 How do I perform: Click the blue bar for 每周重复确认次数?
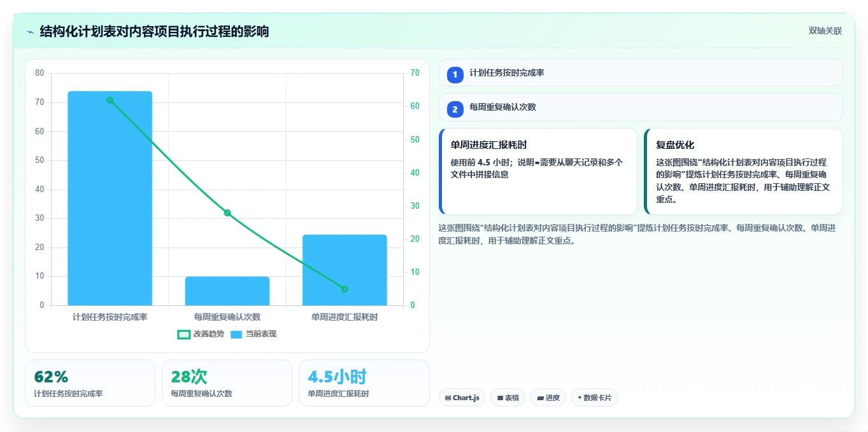pyautogui.click(x=227, y=291)
